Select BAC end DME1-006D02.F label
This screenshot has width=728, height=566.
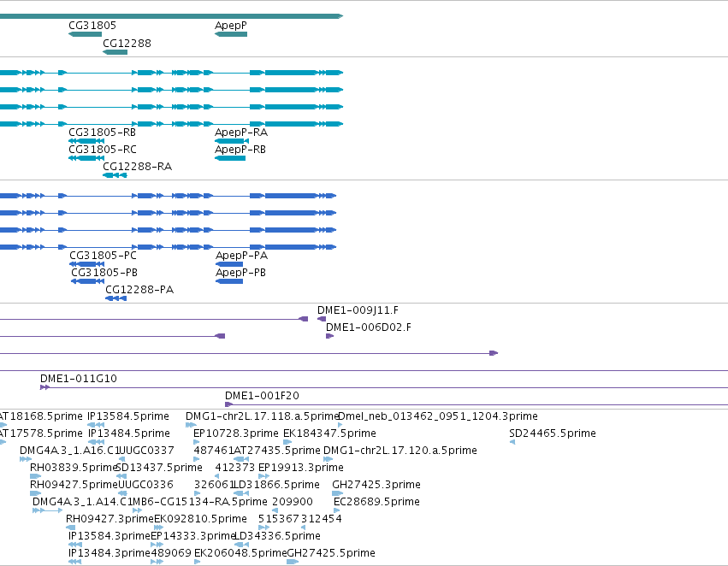[369, 327]
